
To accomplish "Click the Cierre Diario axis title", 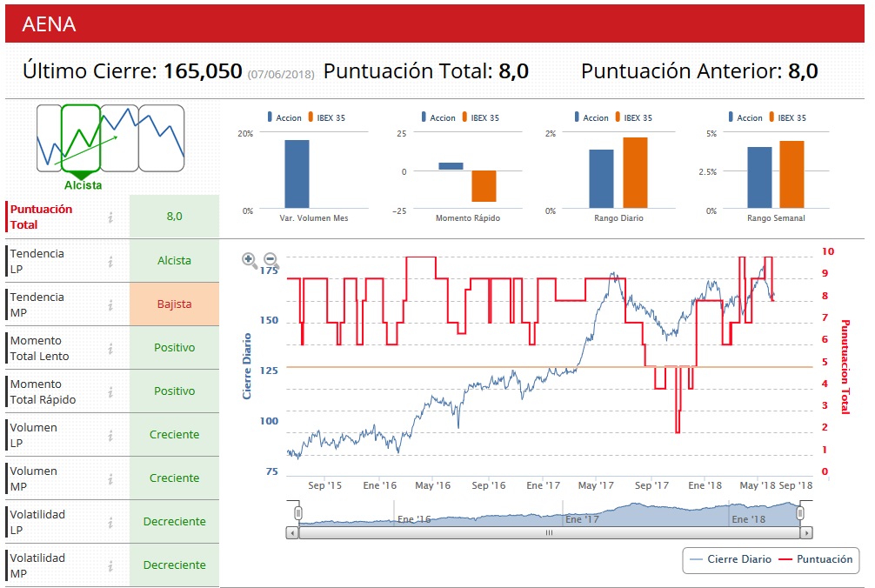I will point(247,366).
